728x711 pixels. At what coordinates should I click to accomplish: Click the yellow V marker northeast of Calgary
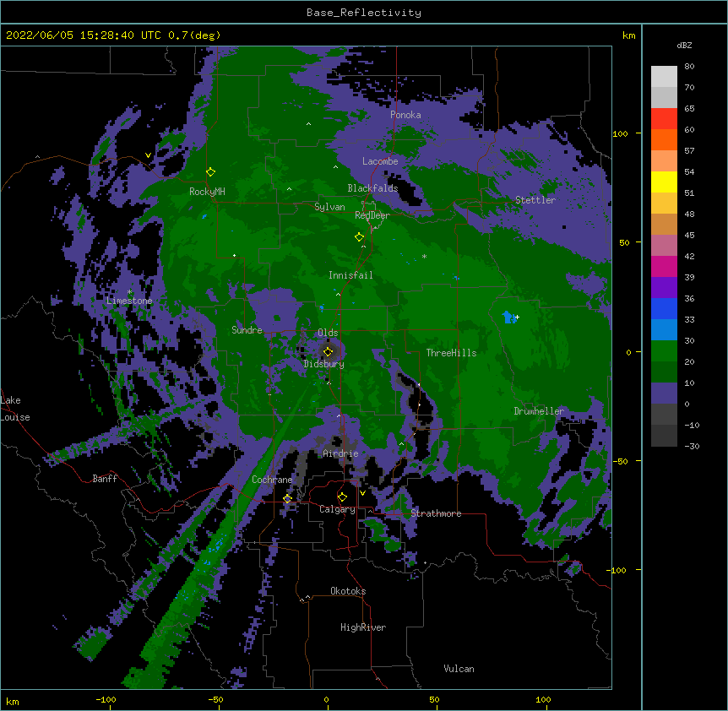click(x=362, y=493)
